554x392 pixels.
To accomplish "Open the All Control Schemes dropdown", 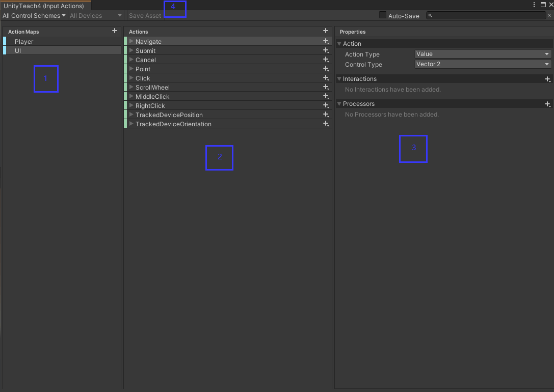I will coord(34,15).
